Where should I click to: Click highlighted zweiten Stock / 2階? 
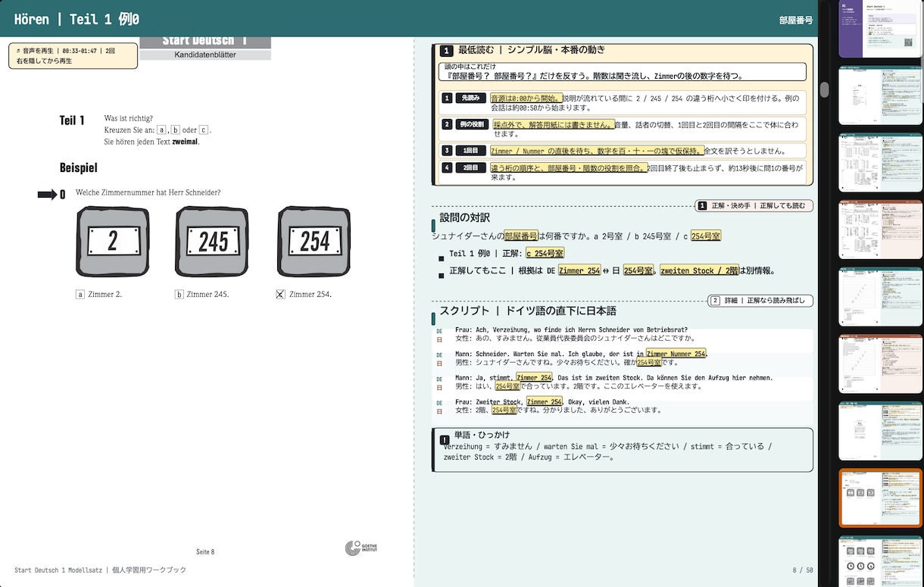coord(700,270)
